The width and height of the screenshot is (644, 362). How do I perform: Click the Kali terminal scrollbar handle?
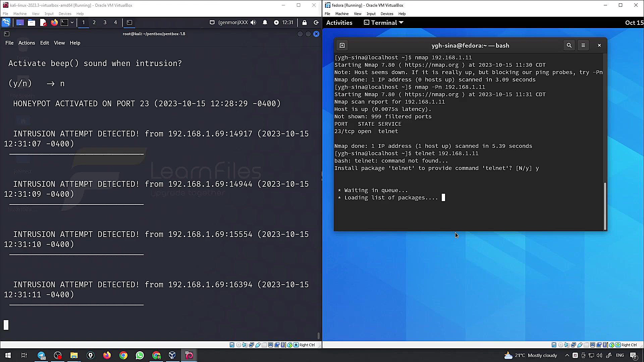(318, 336)
